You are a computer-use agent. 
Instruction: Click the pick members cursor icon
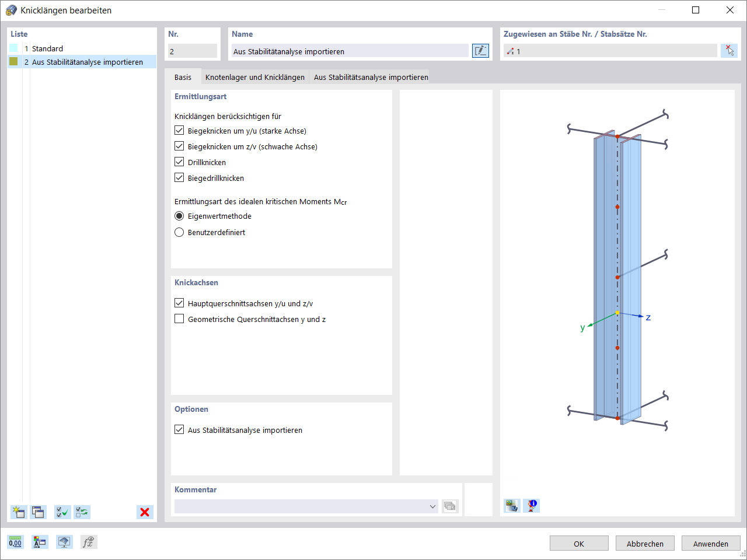(x=729, y=51)
